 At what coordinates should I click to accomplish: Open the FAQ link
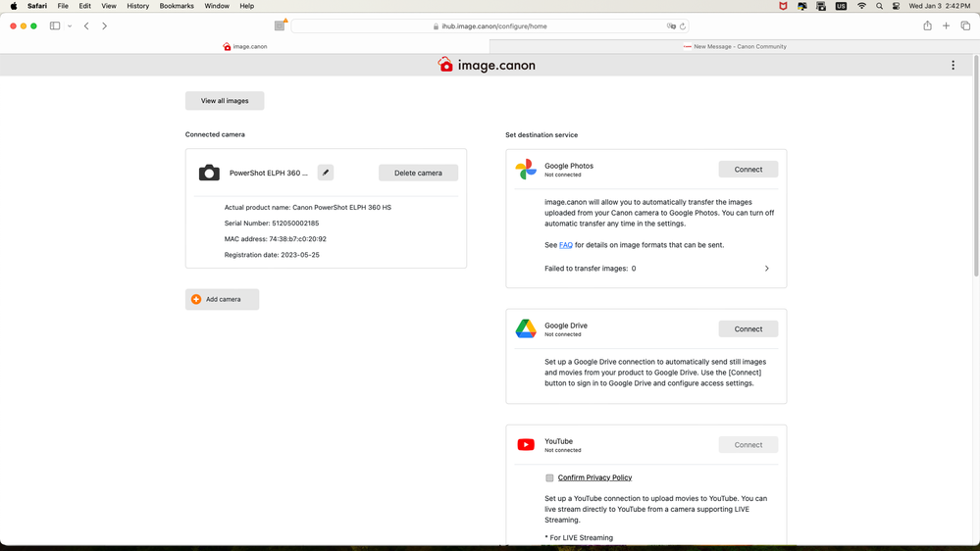pos(565,245)
